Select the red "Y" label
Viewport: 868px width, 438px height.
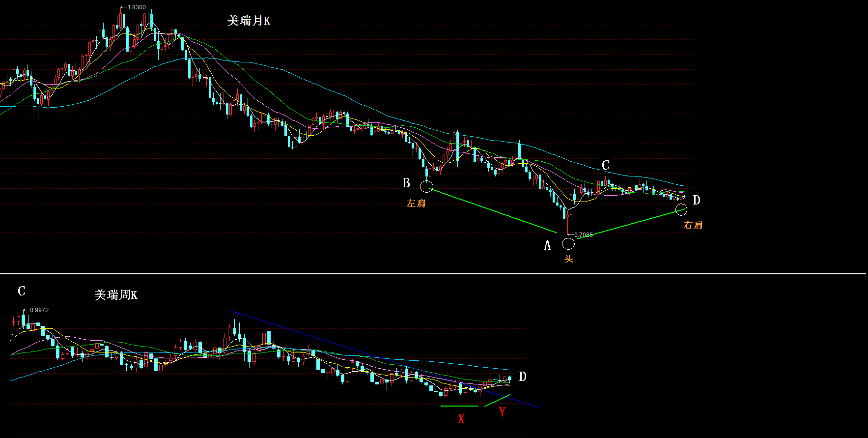coord(502,412)
